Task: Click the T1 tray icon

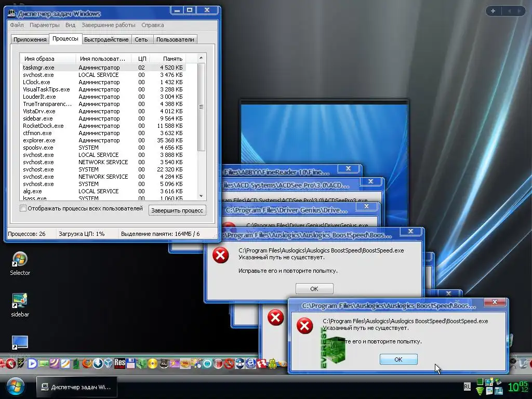Action: [498, 391]
